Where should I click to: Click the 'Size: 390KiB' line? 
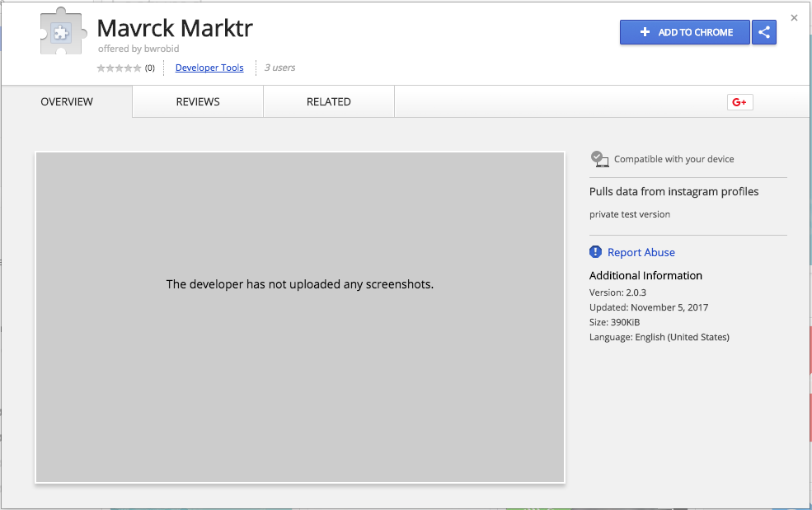click(615, 322)
